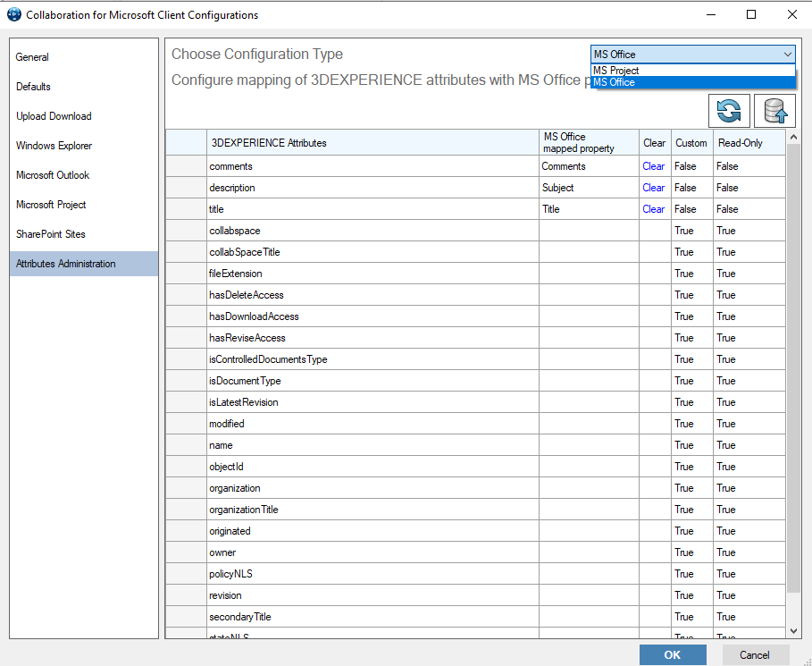The image size is (812, 666).
Task: Select the objectId attribute row
Action: (373, 467)
